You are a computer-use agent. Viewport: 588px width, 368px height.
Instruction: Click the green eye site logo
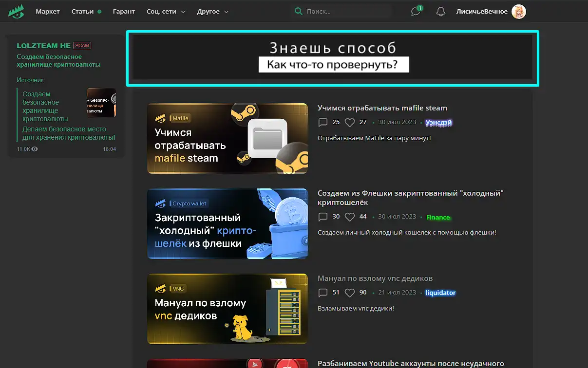16,11
